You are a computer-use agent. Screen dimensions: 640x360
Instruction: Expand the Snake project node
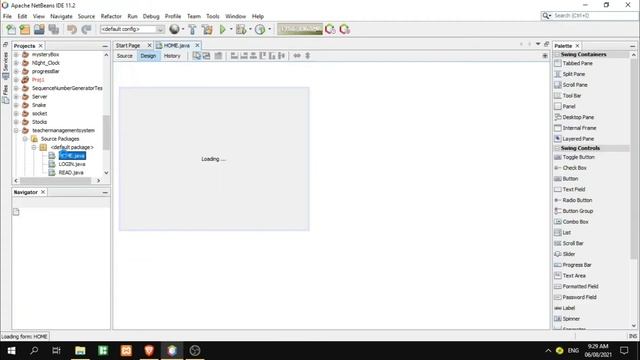click(x=16, y=105)
